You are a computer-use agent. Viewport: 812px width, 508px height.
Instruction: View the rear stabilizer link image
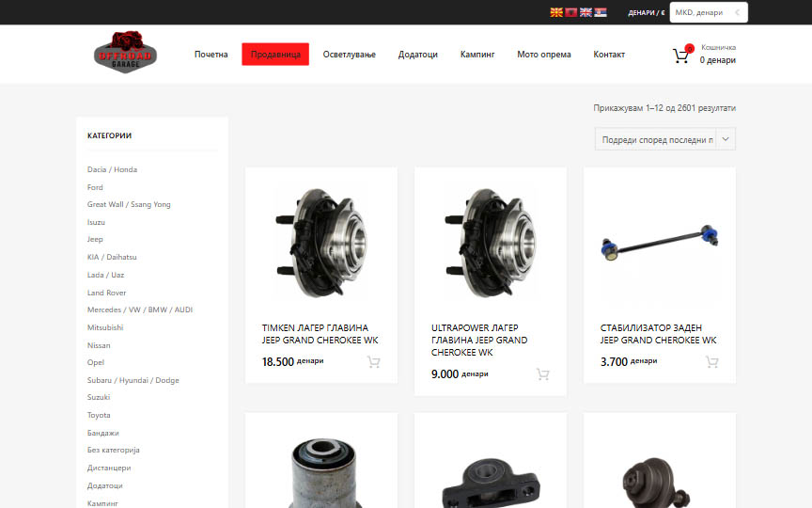click(659, 243)
